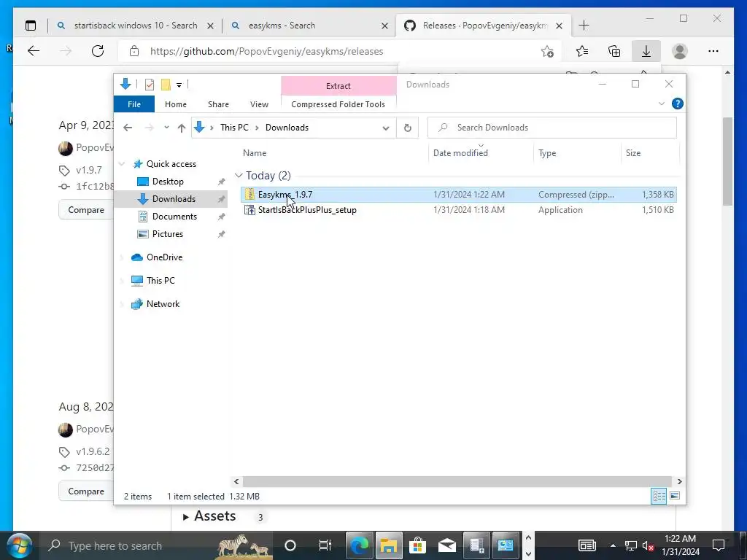Open Documents in the navigation pane
The image size is (747, 560).
pos(174,217)
